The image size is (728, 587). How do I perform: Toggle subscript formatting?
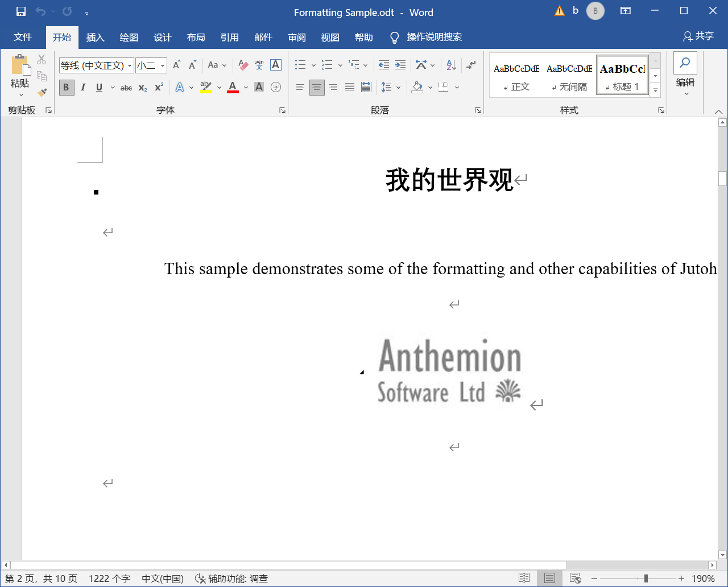click(x=143, y=87)
